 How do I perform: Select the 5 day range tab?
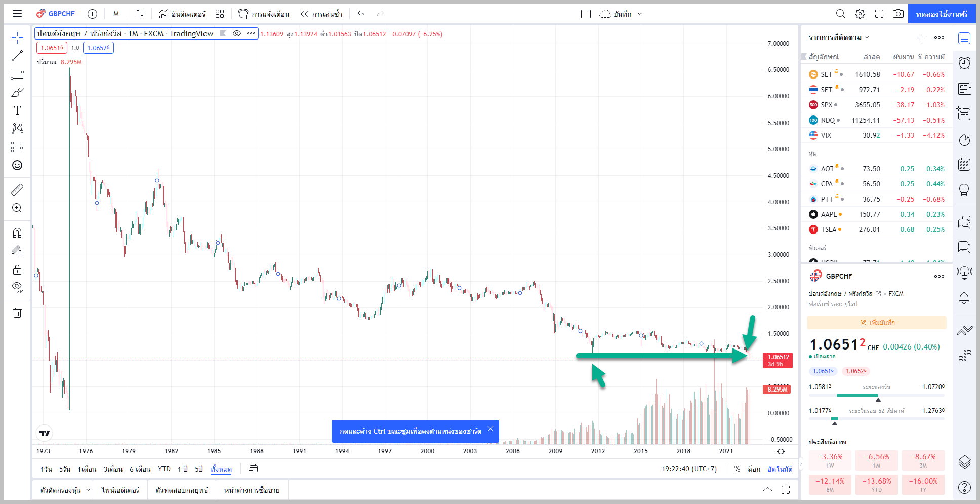pyautogui.click(x=65, y=469)
